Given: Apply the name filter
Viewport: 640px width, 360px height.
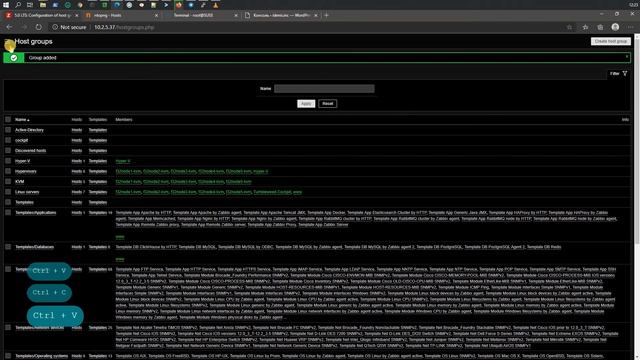Looking at the screenshot, I should (306, 104).
